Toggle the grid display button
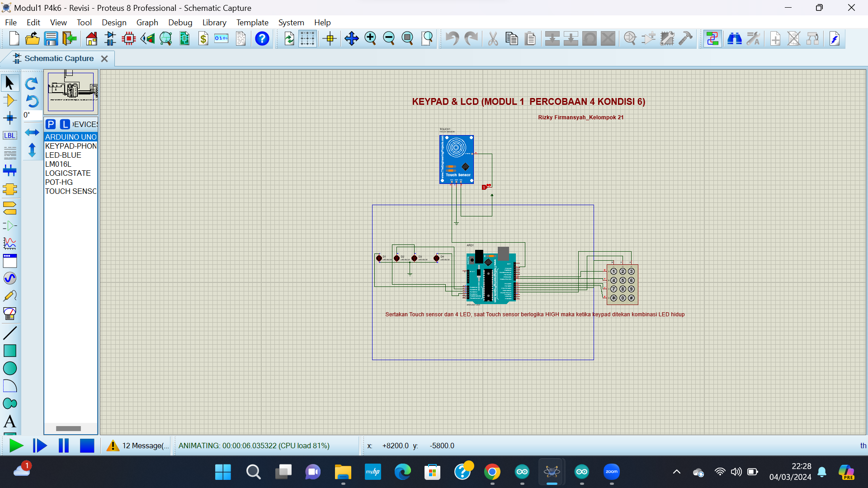Image resolution: width=868 pixels, height=488 pixels. click(x=307, y=39)
